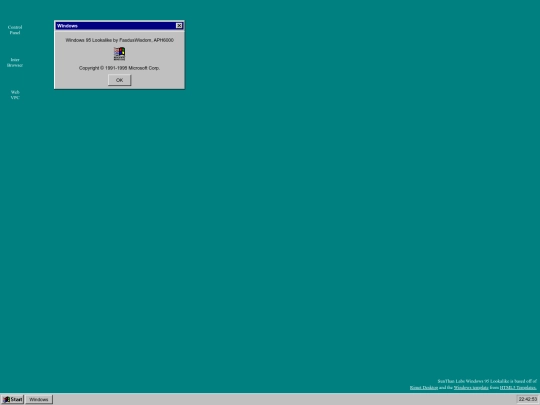Screen dimensions: 540x405
Task: Open the Inter Browser desktop shortcut
Action: click(x=15, y=62)
